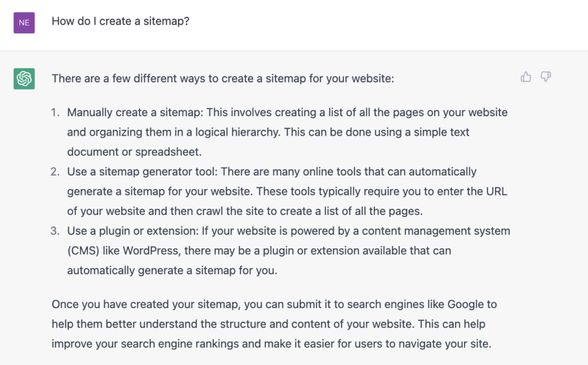Click the question "How do I create a sitemap?"

(x=121, y=21)
